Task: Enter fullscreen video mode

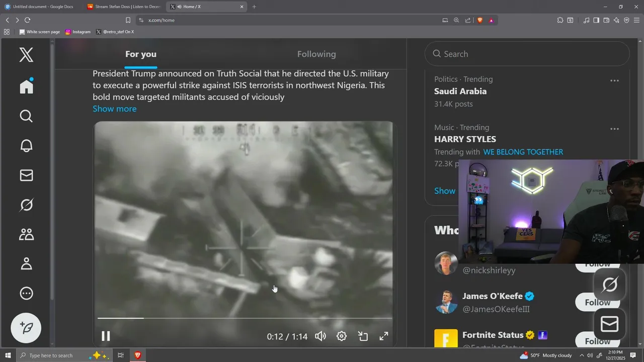Action: 384,336
